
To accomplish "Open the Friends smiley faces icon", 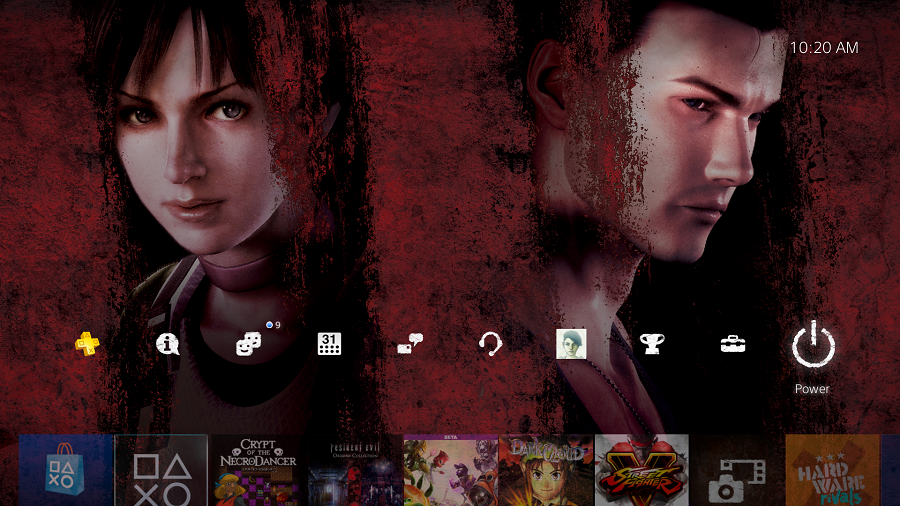I will [x=249, y=344].
